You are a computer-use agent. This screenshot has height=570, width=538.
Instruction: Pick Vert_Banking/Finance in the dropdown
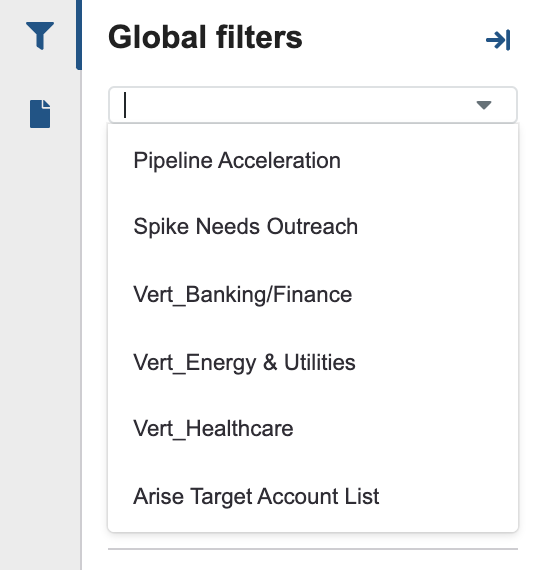coord(313,294)
